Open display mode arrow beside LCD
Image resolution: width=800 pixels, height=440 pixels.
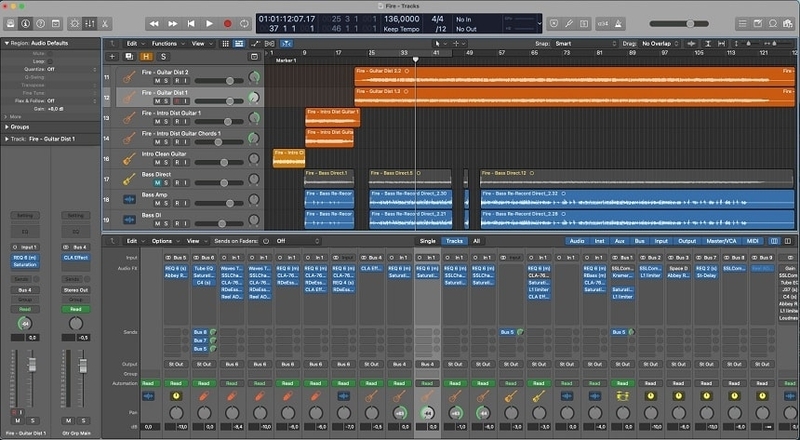pos(539,23)
